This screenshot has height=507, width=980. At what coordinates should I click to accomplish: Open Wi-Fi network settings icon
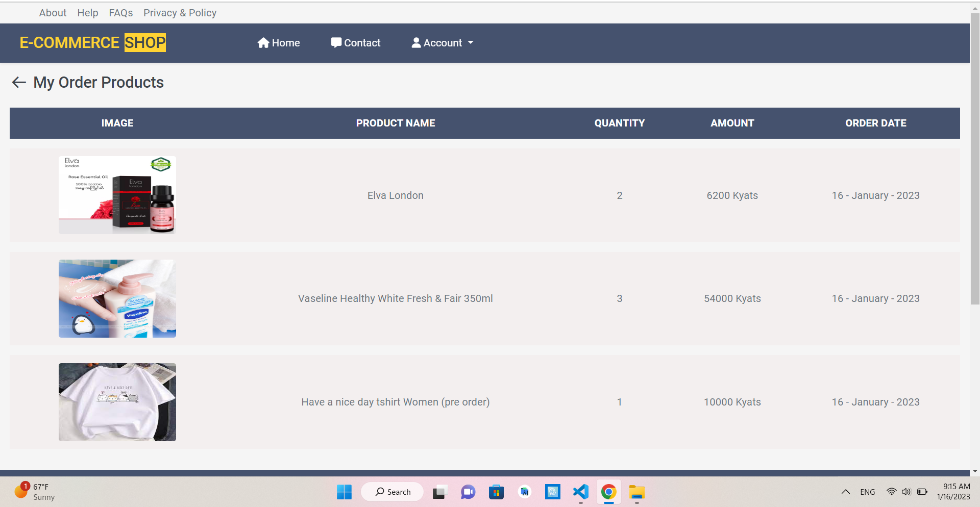click(891, 492)
